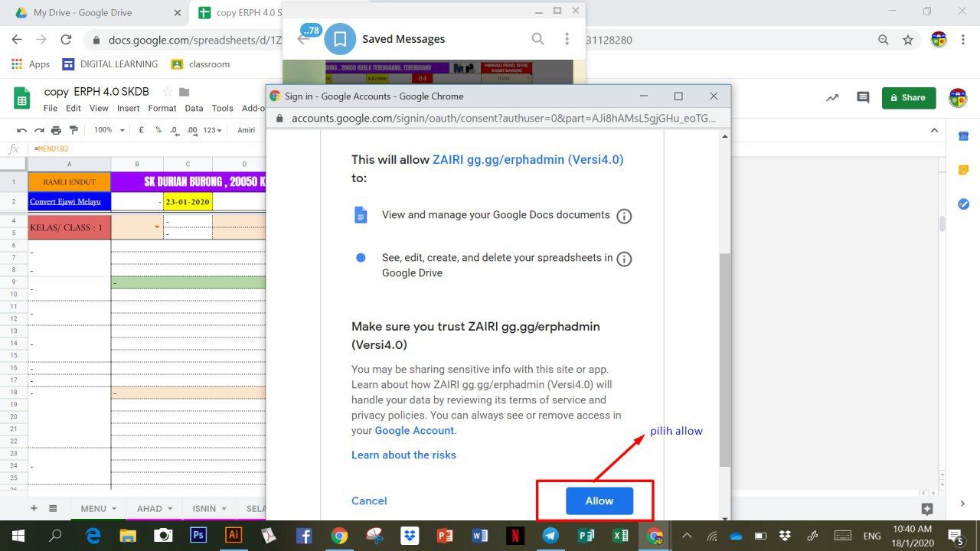The width and height of the screenshot is (980, 551).
Task: Apply currency format with the £ button
Action: click(x=142, y=130)
